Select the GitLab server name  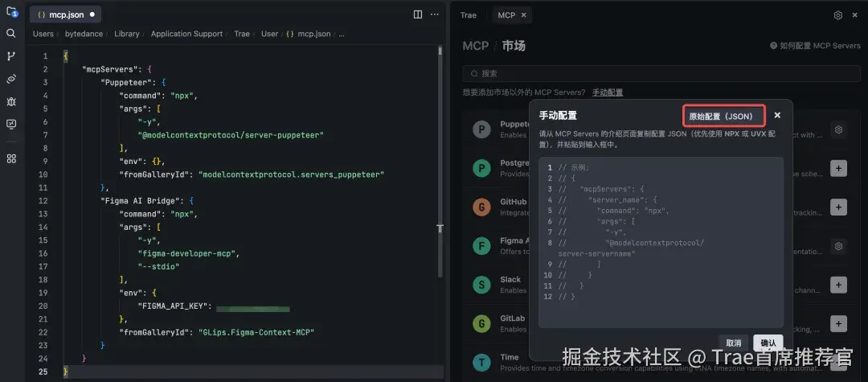(513, 318)
